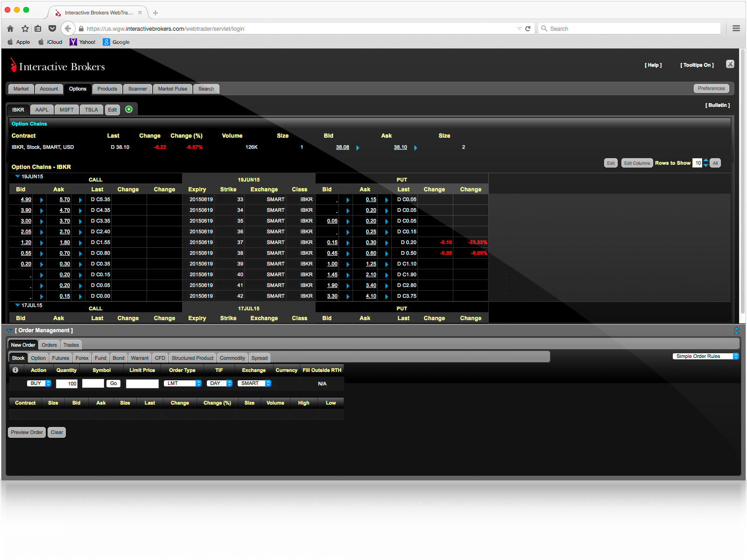Screen dimensions: 747x560
Task: Select the AAPL ticker tab
Action: click(42, 110)
